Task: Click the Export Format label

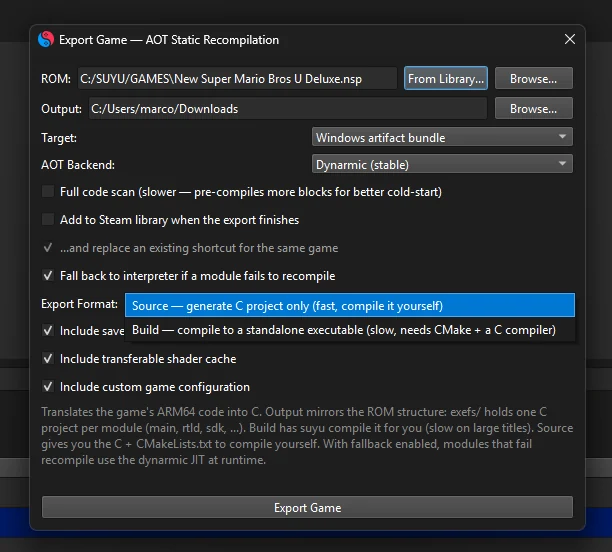Action: click(x=79, y=304)
